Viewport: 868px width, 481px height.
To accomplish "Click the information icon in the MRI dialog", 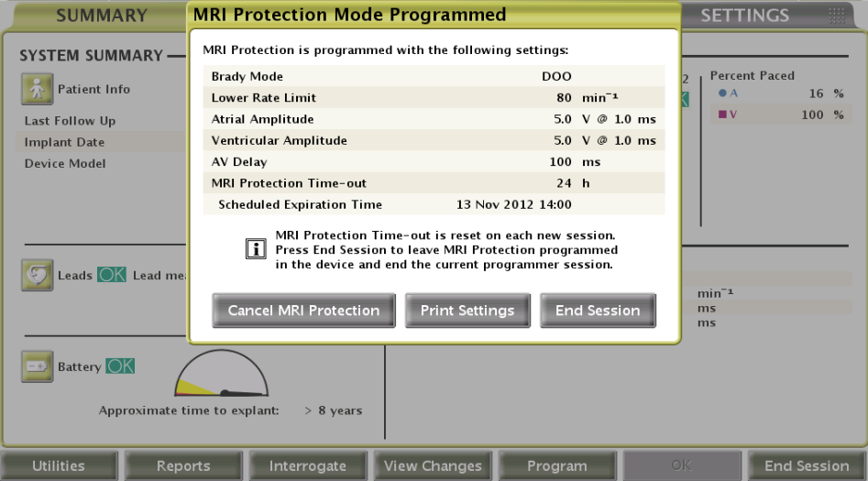I will point(258,249).
